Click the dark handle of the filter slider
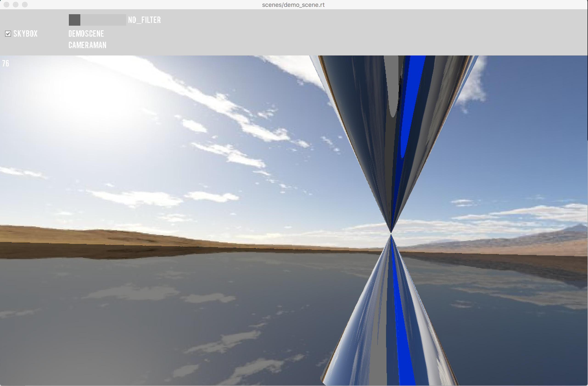 (74, 20)
